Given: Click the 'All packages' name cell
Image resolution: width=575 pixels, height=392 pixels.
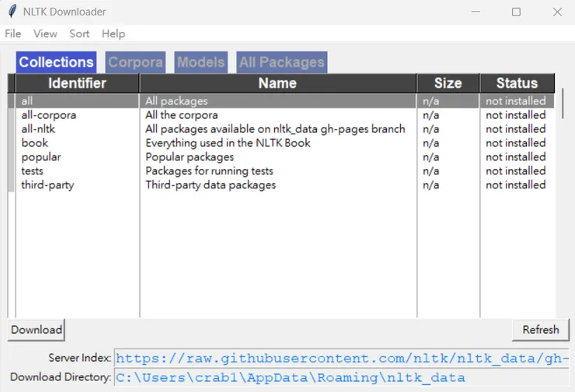Looking at the screenshot, I should 176,101.
